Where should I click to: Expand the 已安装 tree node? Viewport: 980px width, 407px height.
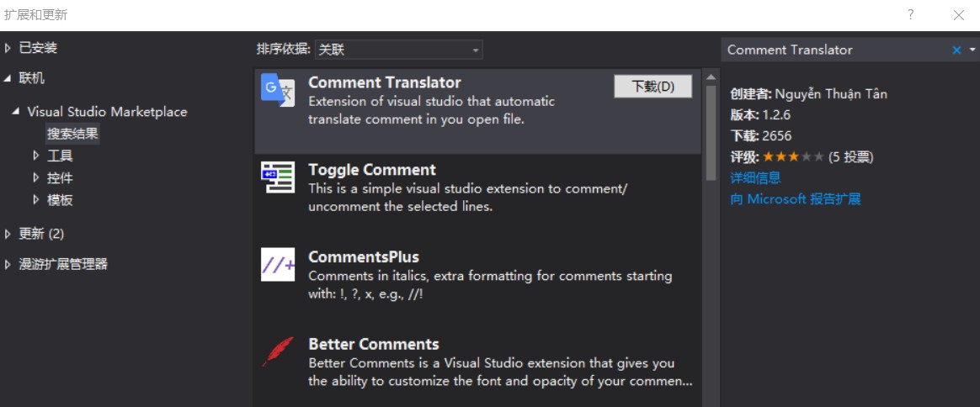pyautogui.click(x=8, y=48)
